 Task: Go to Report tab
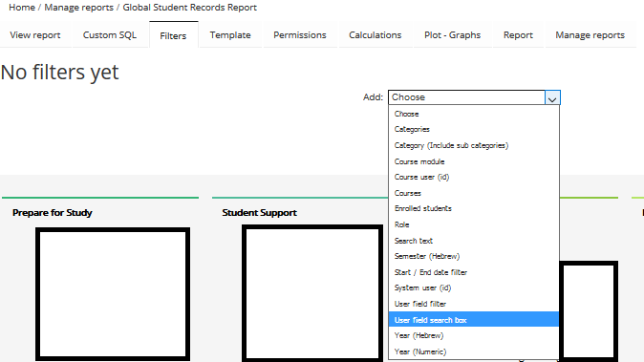click(518, 35)
